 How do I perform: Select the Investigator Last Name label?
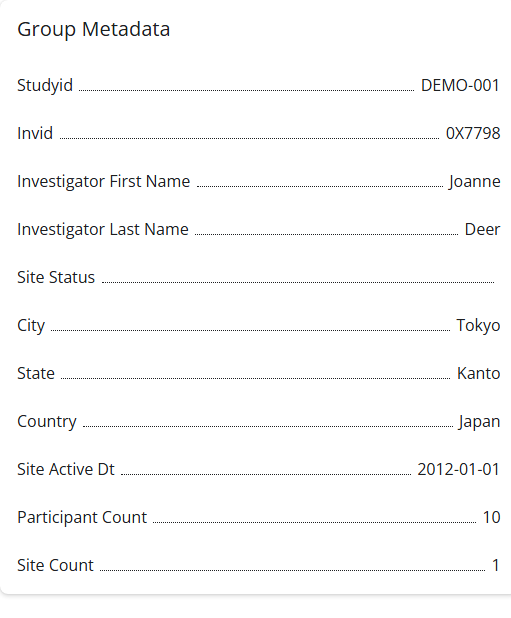pyautogui.click(x=103, y=229)
